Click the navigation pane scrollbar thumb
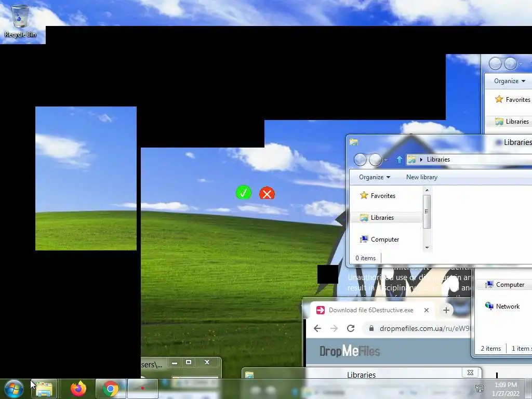 [x=427, y=212]
